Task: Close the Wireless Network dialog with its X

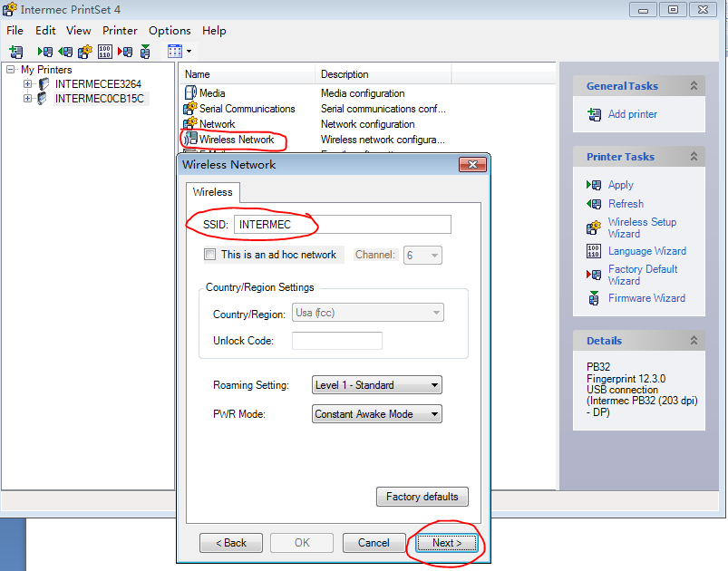Action: pyautogui.click(x=472, y=164)
